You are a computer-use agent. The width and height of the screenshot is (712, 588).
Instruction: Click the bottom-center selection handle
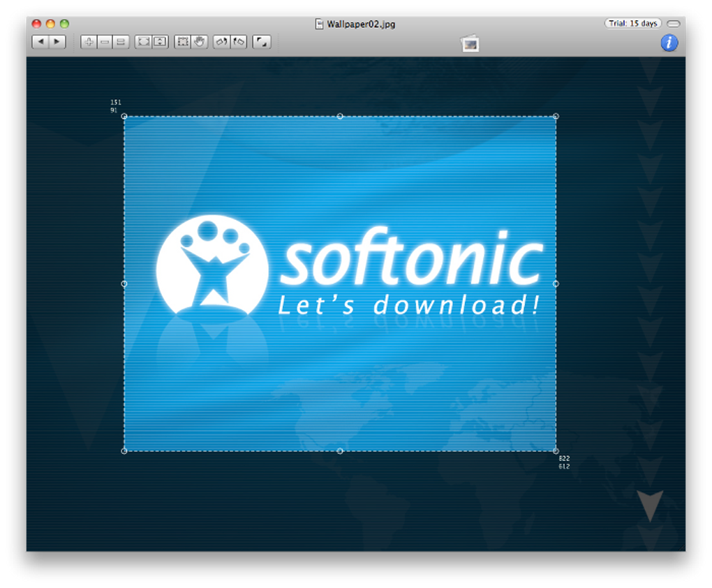pyautogui.click(x=340, y=450)
